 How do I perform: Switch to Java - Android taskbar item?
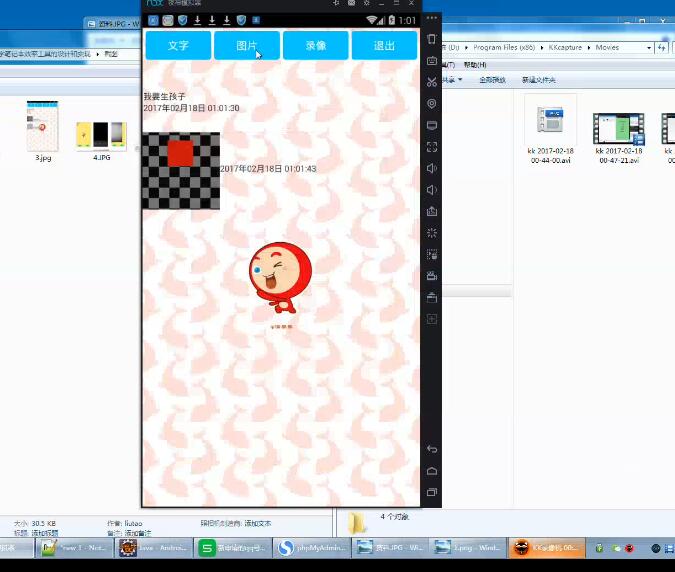pos(154,548)
